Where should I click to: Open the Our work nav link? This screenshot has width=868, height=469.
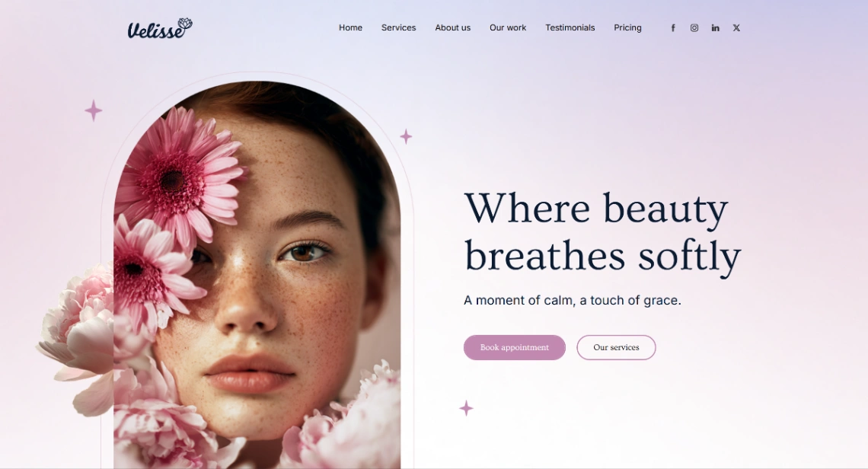click(x=508, y=27)
